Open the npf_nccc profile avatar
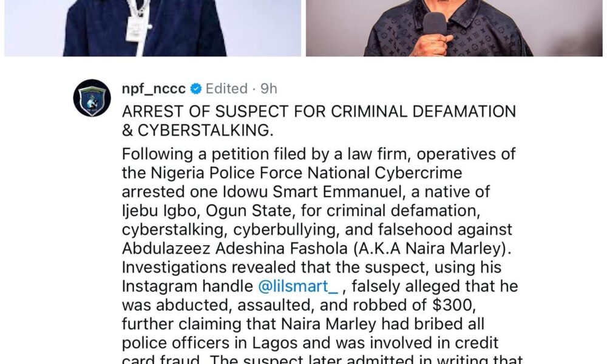The height and width of the screenshot is (364, 607). [92, 98]
